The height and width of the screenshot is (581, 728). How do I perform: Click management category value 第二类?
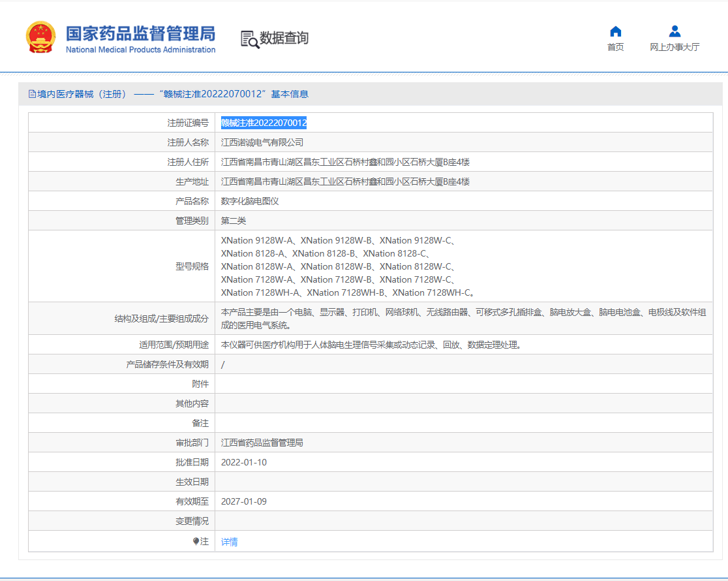tap(234, 221)
